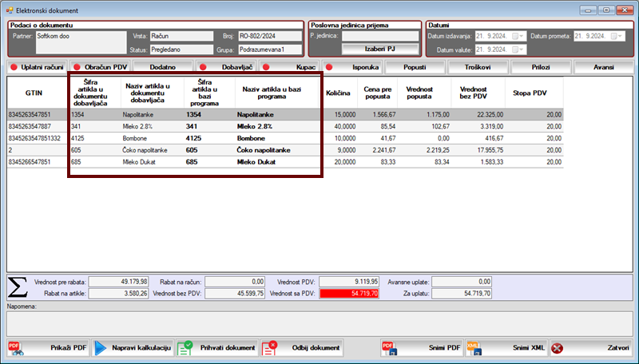Click the Zatvori button label
This screenshot has width=639, height=364.
(618, 348)
